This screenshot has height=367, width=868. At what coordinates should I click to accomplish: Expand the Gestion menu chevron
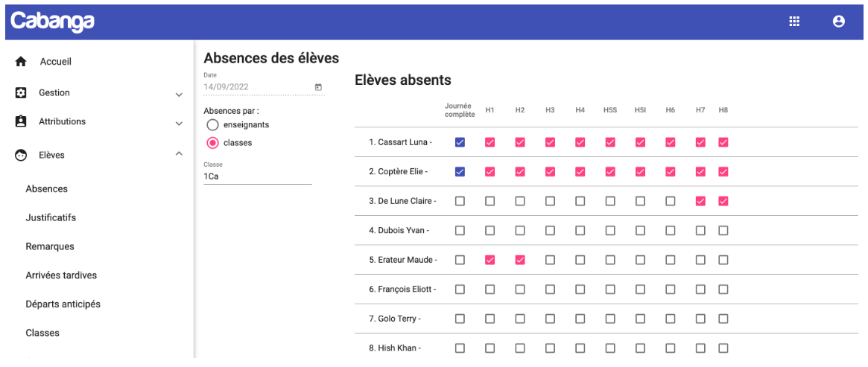pyautogui.click(x=179, y=95)
